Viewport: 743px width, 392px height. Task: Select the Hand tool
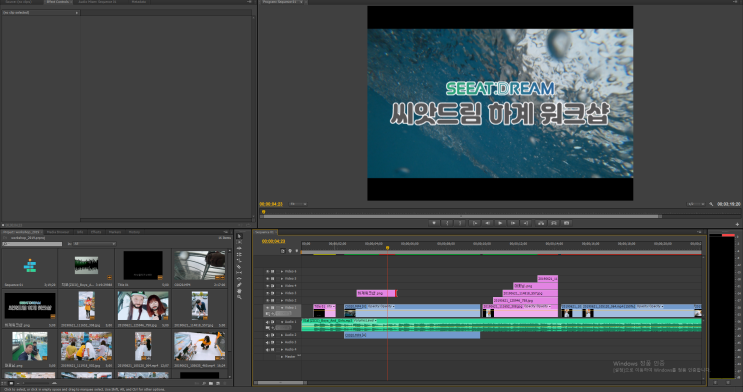click(x=239, y=291)
